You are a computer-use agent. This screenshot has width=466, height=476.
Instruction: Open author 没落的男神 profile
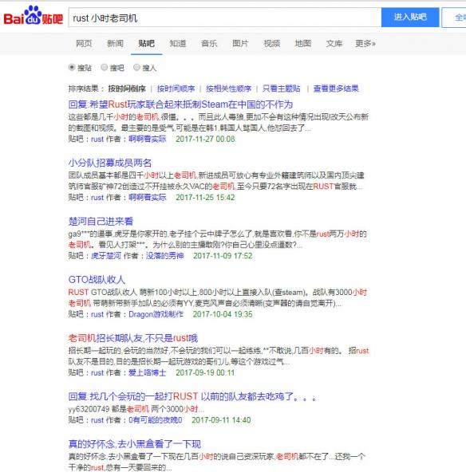click(164, 256)
